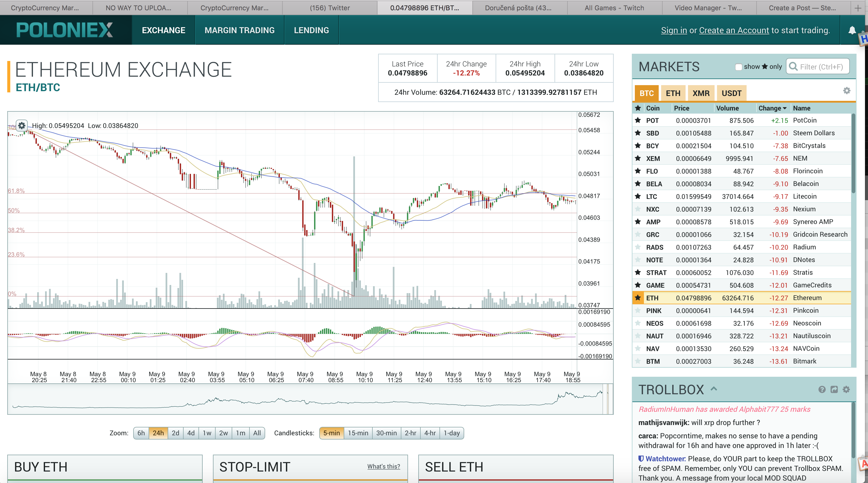Unstar the GAME market row
The width and height of the screenshot is (868, 483).
(x=638, y=285)
